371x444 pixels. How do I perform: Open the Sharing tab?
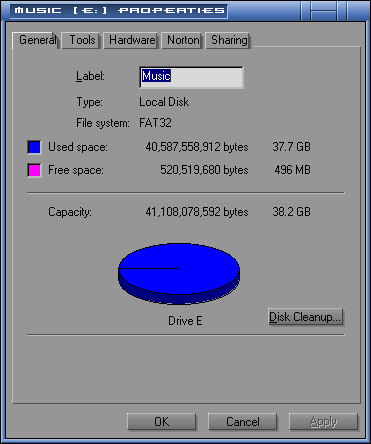pyautogui.click(x=228, y=40)
